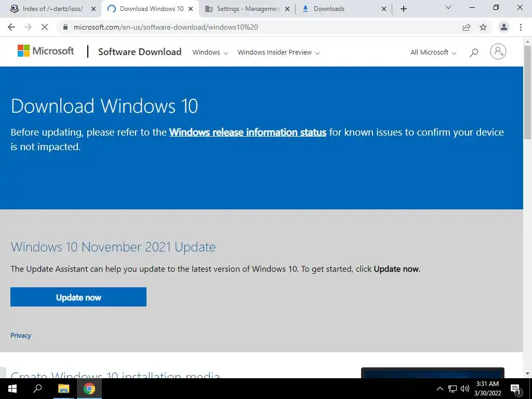Image resolution: width=532 pixels, height=399 pixels.
Task: Open Windows Start menu
Action: (12, 389)
